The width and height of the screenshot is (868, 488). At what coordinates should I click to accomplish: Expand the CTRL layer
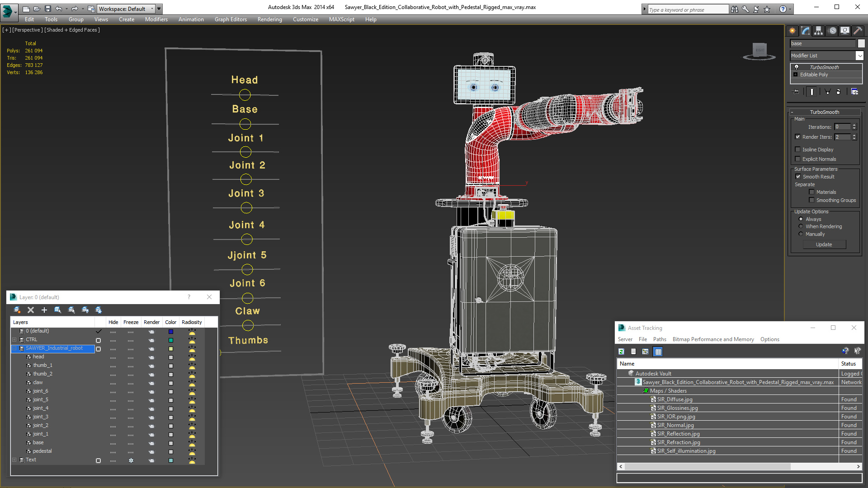click(x=14, y=340)
